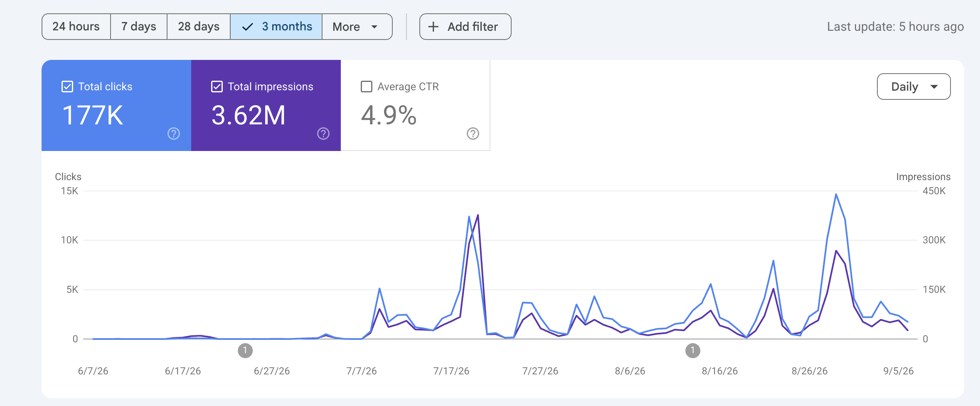
Task: Open the More date range dropdown
Action: point(357,27)
